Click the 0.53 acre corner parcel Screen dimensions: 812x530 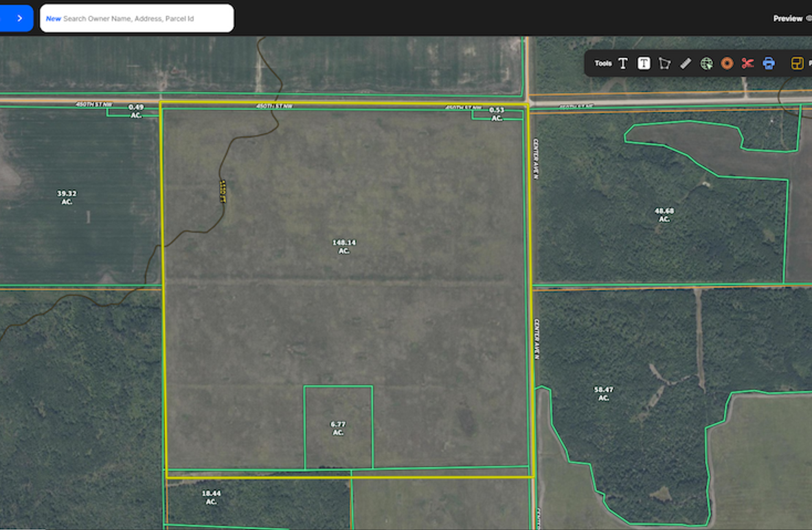point(497,114)
